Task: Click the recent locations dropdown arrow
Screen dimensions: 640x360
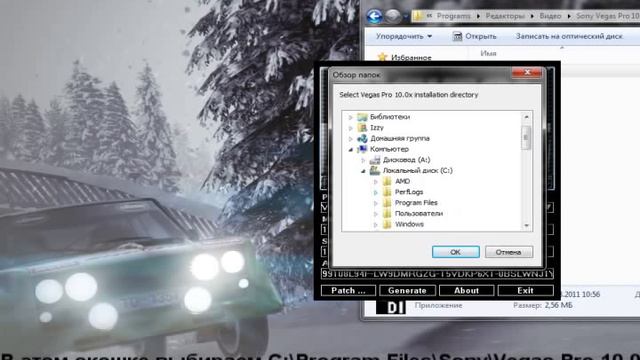Action: point(405,16)
